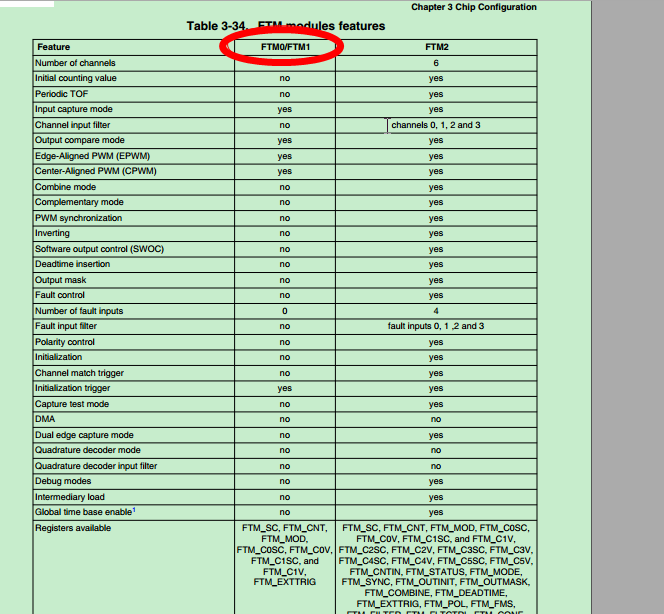The height and width of the screenshot is (614, 664).
Task: Click the 'channels 0, 1, 2 and 3' cell
Action: [436, 125]
